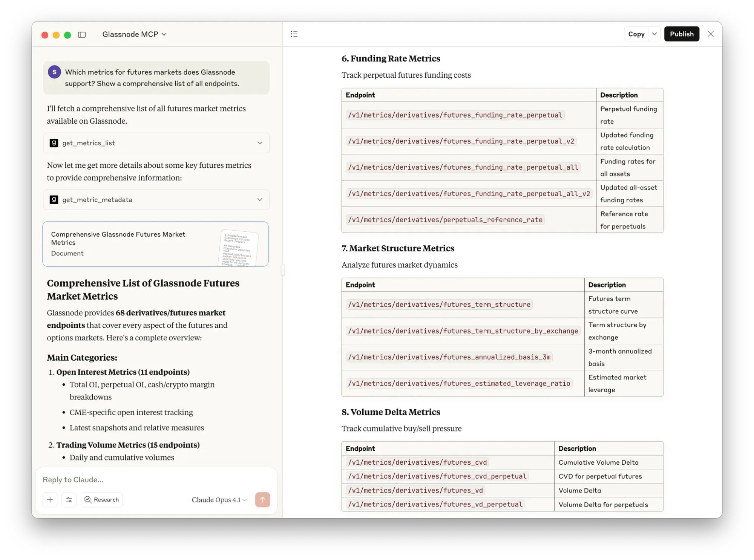754x560 pixels.
Task: Open the Comprehensive Glassnode Futures Market Metrics document
Action: tap(155, 244)
